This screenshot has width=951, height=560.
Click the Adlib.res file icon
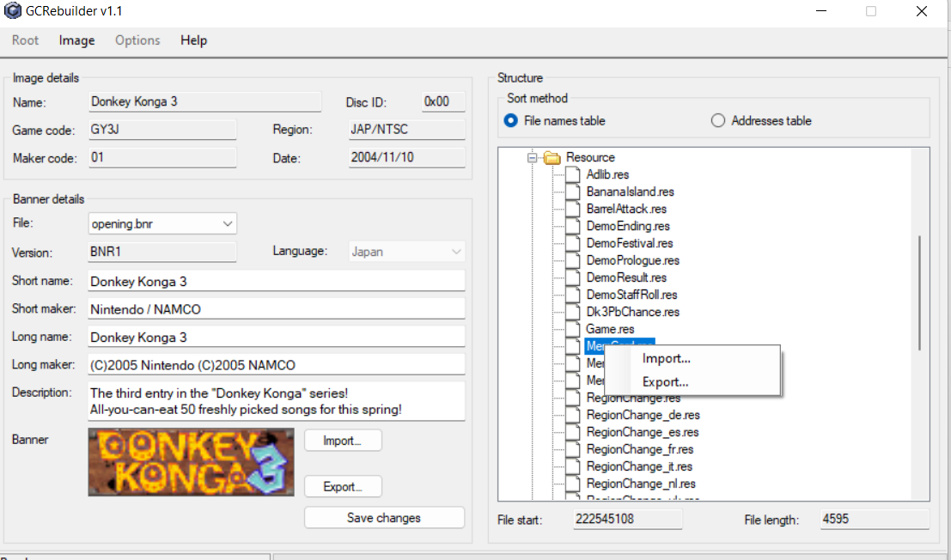(x=573, y=174)
